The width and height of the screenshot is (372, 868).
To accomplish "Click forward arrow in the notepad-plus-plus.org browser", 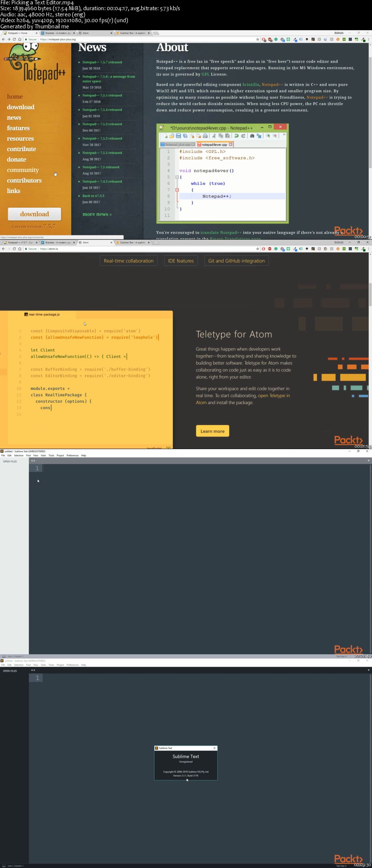I will [9, 39].
